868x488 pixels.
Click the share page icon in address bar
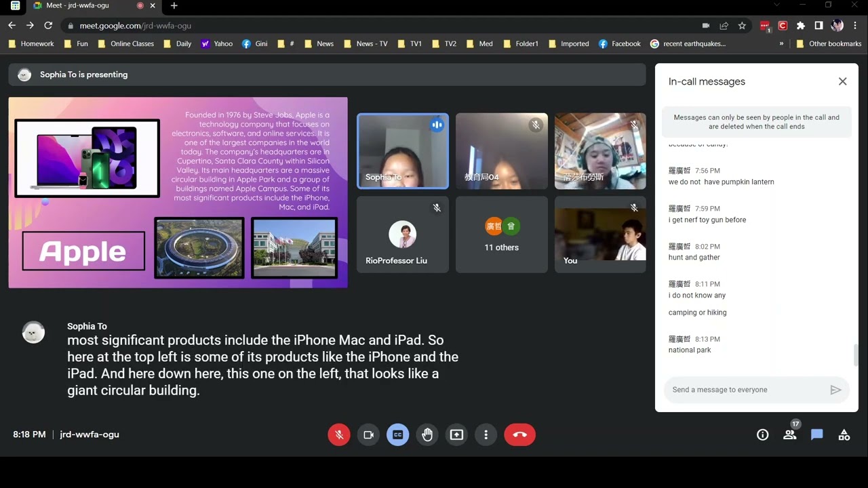[x=724, y=26]
